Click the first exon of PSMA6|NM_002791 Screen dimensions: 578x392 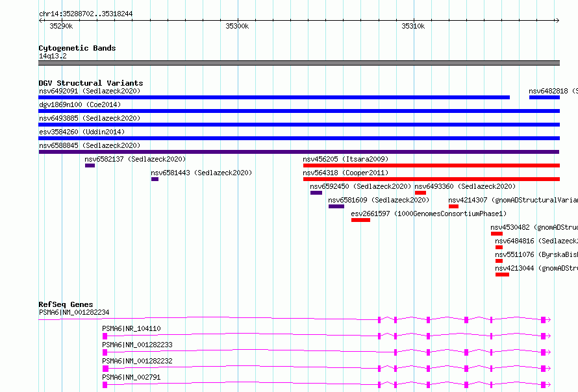(x=105, y=385)
